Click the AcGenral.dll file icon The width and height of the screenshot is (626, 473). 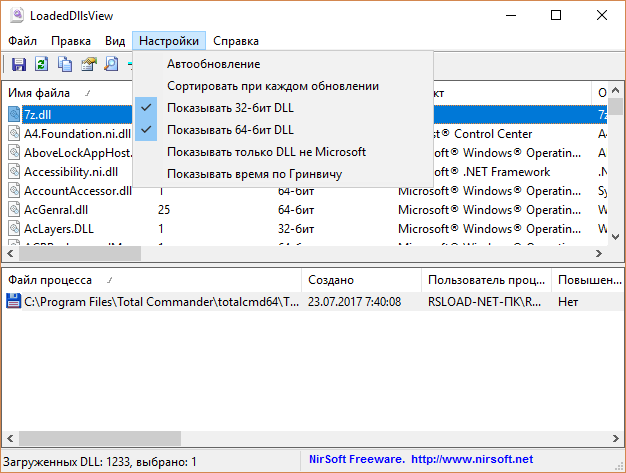coord(14,210)
